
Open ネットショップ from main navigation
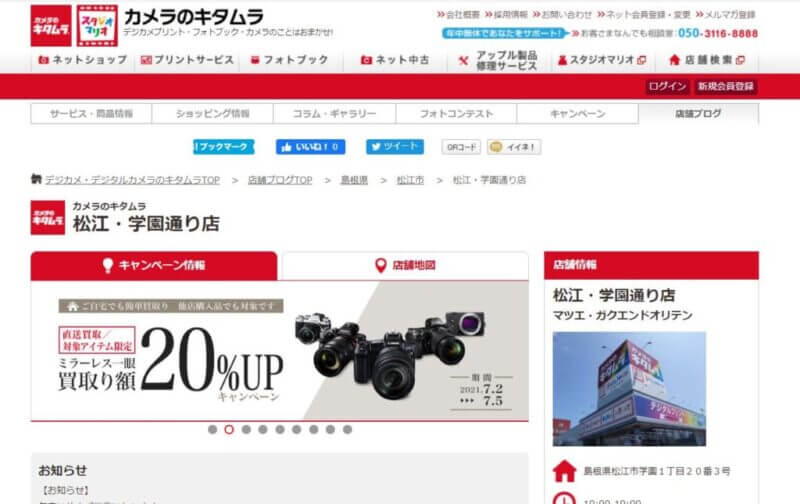[x=83, y=60]
